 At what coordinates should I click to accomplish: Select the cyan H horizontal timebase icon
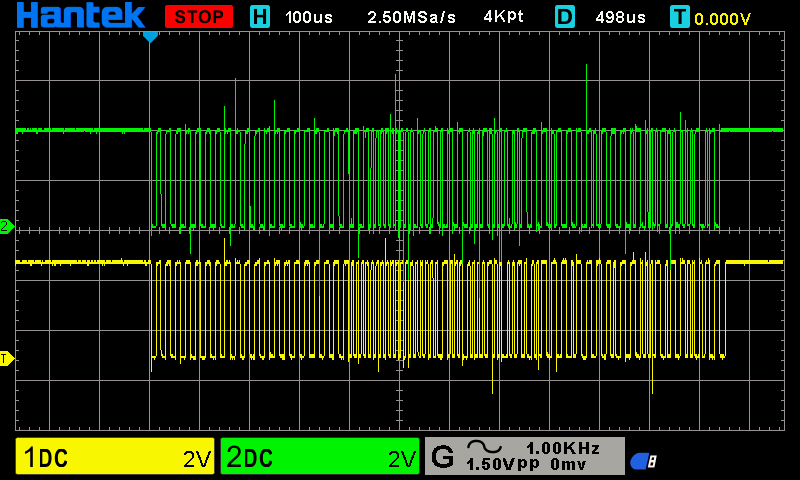[260, 17]
